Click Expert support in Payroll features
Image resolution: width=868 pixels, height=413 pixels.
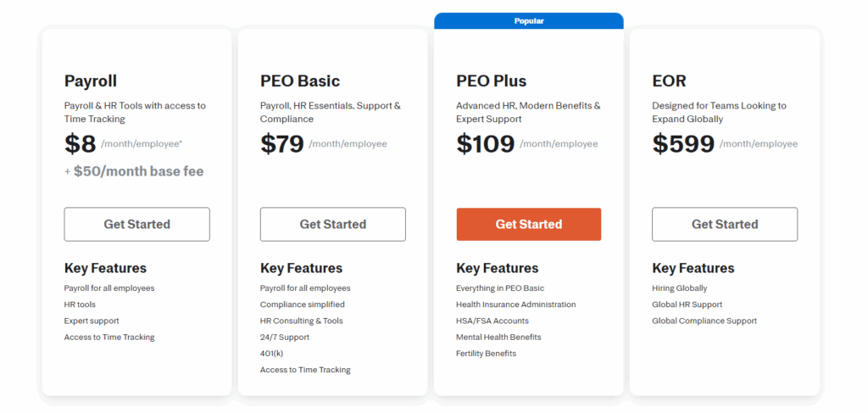92,321
